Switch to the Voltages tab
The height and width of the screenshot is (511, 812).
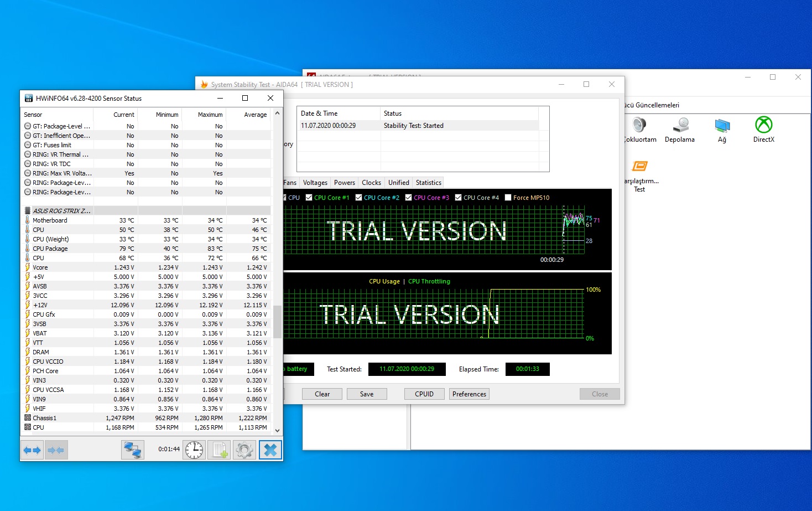[315, 182]
